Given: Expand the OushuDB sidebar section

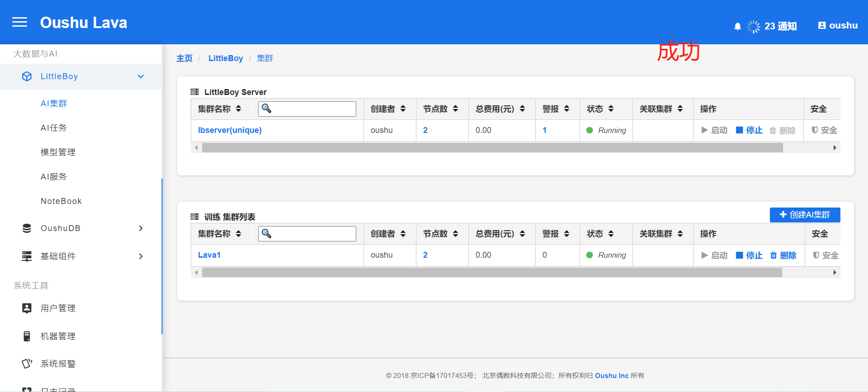Looking at the screenshot, I should (141, 228).
